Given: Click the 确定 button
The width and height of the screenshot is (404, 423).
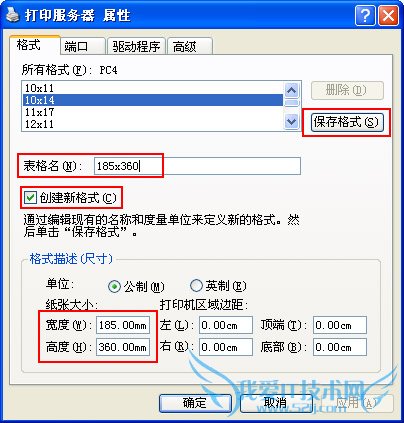Looking at the screenshot, I should [x=195, y=403].
